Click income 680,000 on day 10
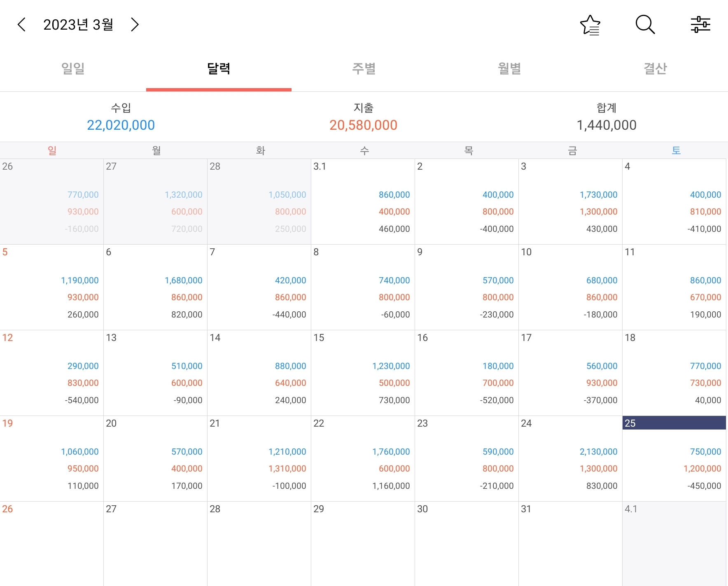 602,280
